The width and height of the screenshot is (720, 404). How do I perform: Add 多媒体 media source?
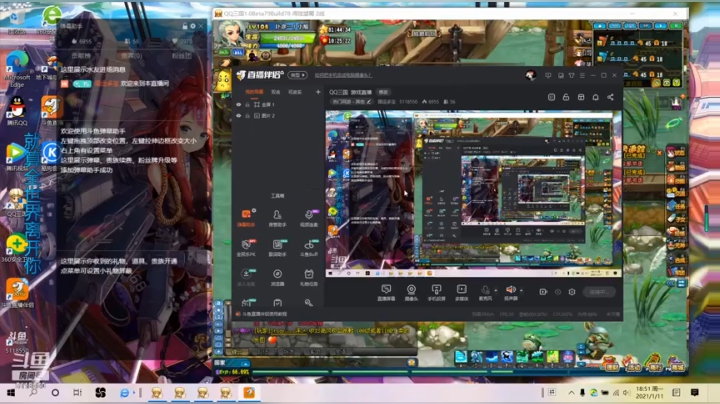(461, 292)
